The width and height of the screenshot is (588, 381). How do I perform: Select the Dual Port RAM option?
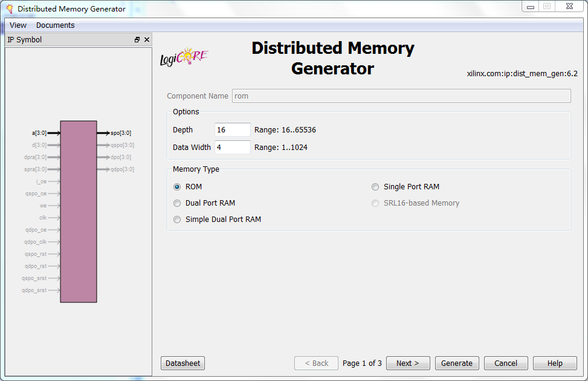tap(177, 203)
